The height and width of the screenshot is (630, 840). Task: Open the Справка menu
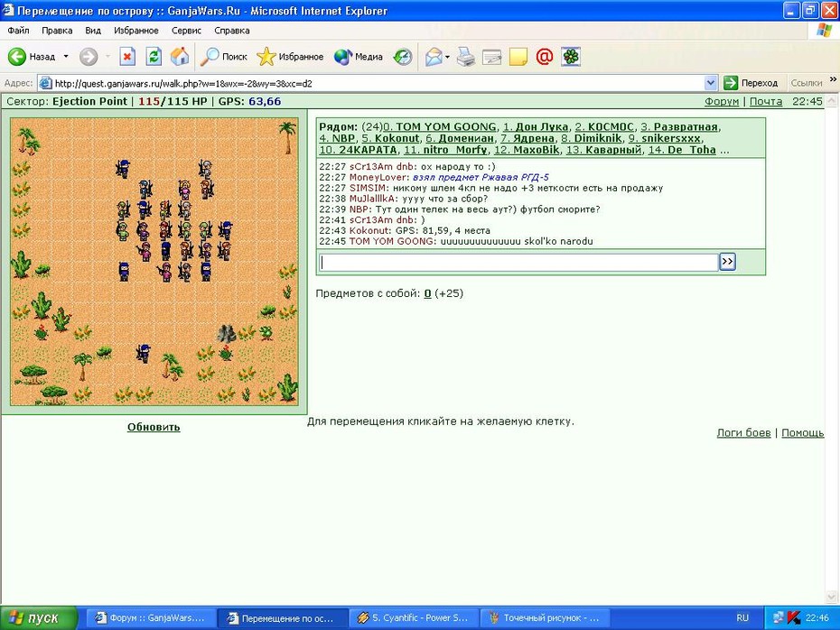(232, 31)
